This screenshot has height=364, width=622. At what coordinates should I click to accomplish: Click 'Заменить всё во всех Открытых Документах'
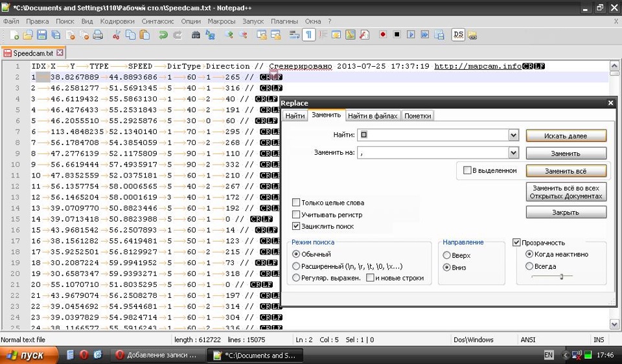click(566, 192)
